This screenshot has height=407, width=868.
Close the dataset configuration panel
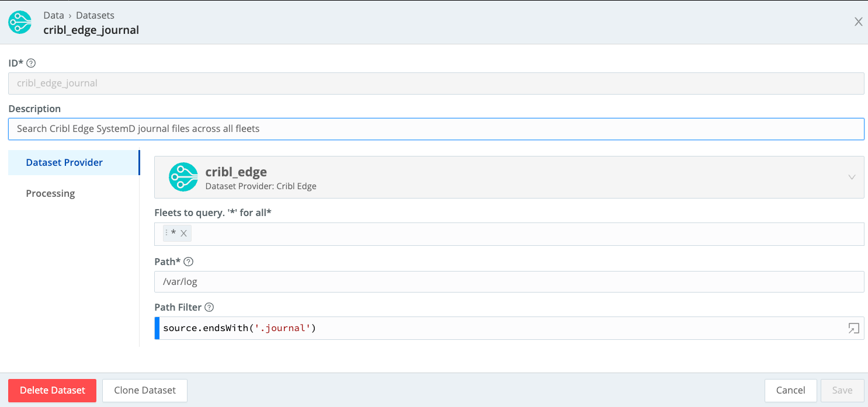coord(858,22)
